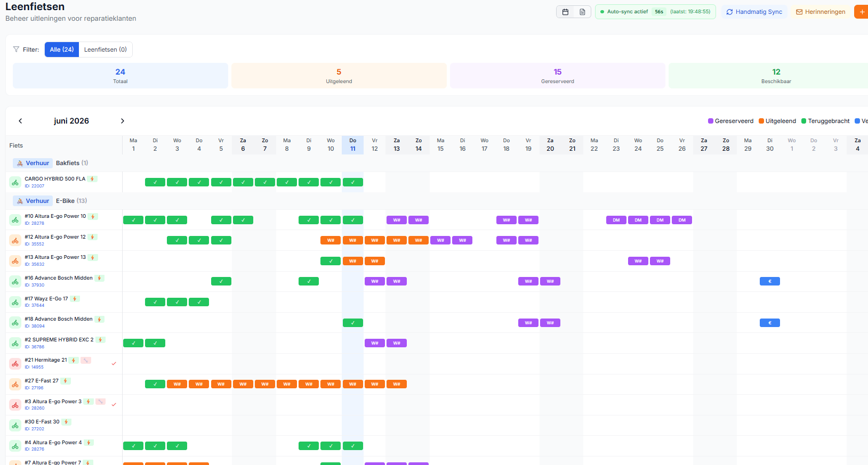The width and height of the screenshot is (868, 465).
Task: Click the wrench repair badge on #21 Hermitage 21
Action: coord(85,360)
